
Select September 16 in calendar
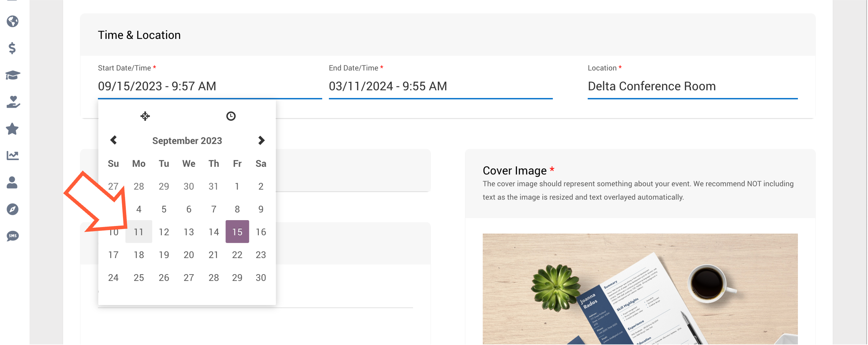point(261,232)
